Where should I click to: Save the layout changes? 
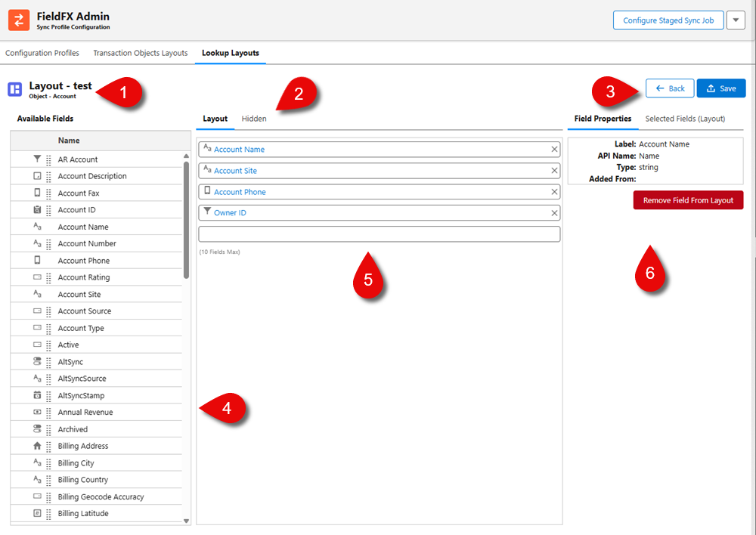pos(720,88)
